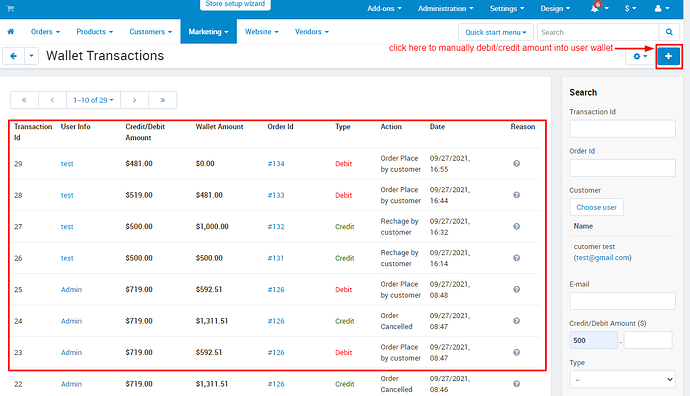The height and width of the screenshot is (396, 690).
Task: Click the blue plus add transaction button
Action: pyautogui.click(x=668, y=56)
